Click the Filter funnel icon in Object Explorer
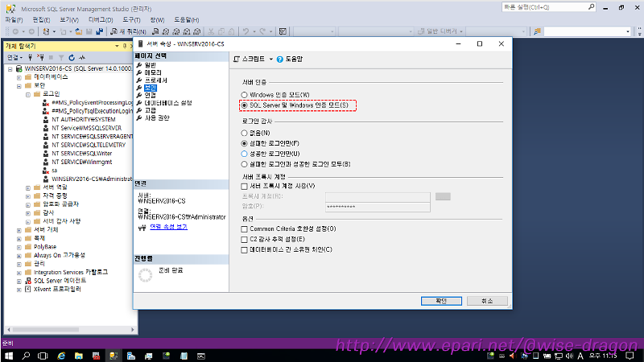Screen dimensions: 644x362 click(x=61, y=57)
